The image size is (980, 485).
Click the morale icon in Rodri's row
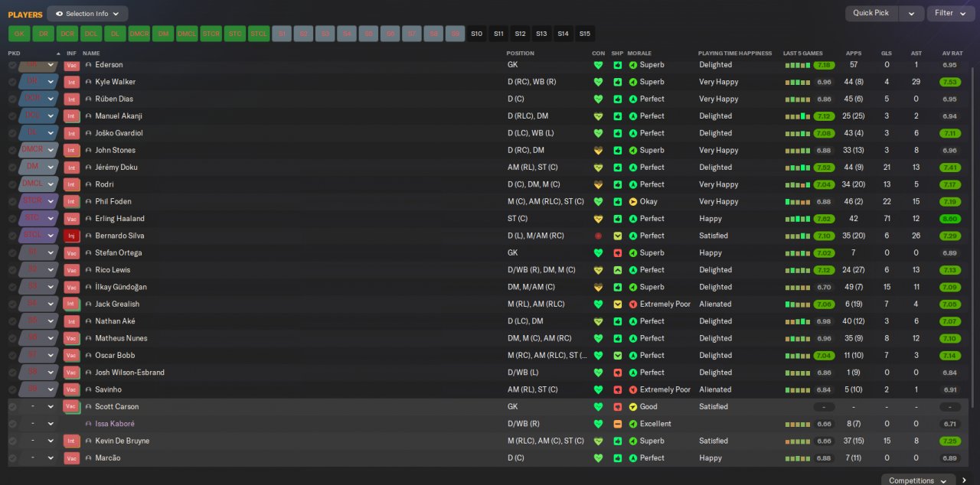633,184
